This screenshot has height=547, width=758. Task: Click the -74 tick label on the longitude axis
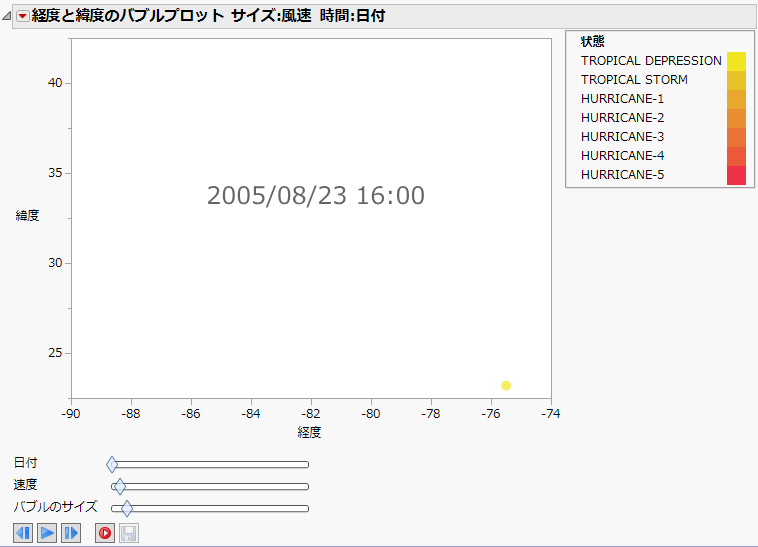[x=551, y=414]
